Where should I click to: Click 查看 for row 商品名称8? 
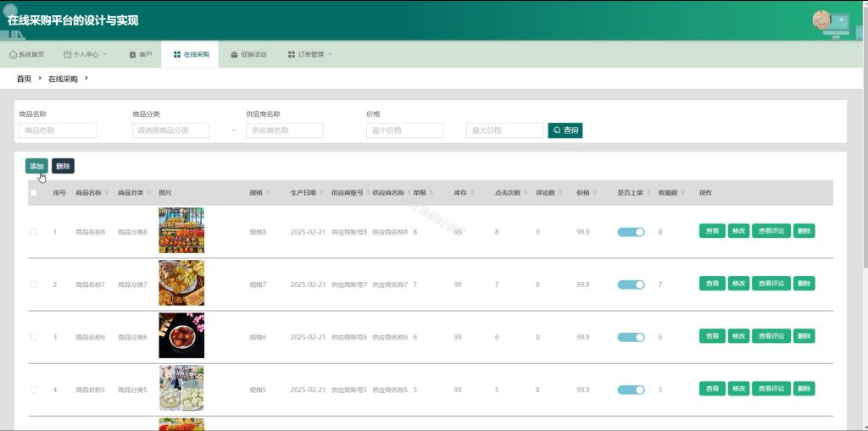712,230
